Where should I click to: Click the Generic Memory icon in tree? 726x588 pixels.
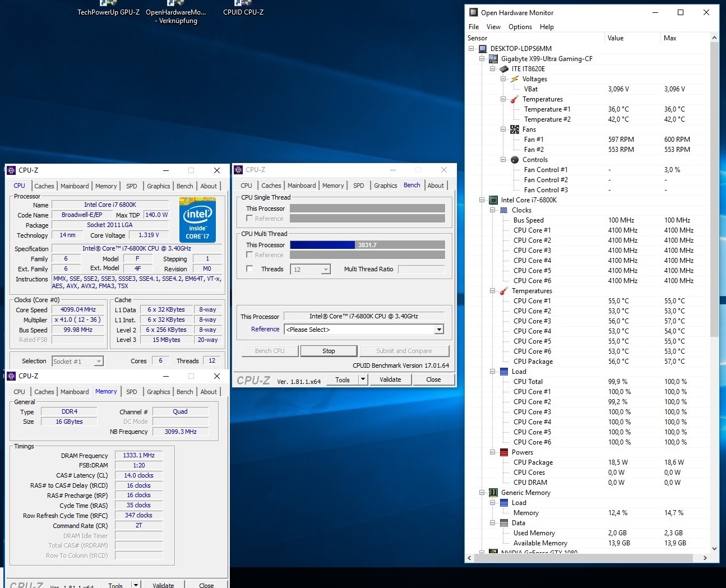[493, 493]
